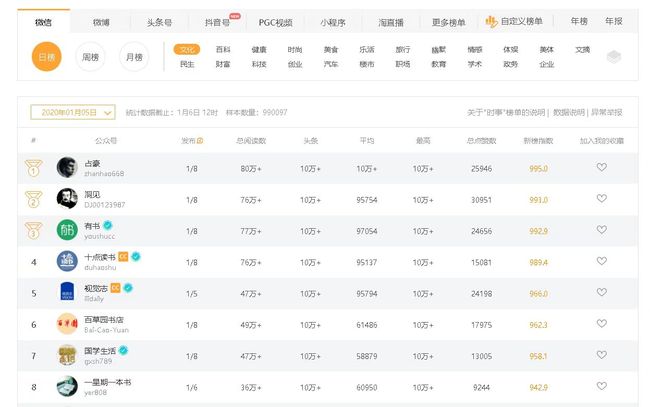Select the 财富 category
The height and width of the screenshot is (407, 650).
(223, 64)
